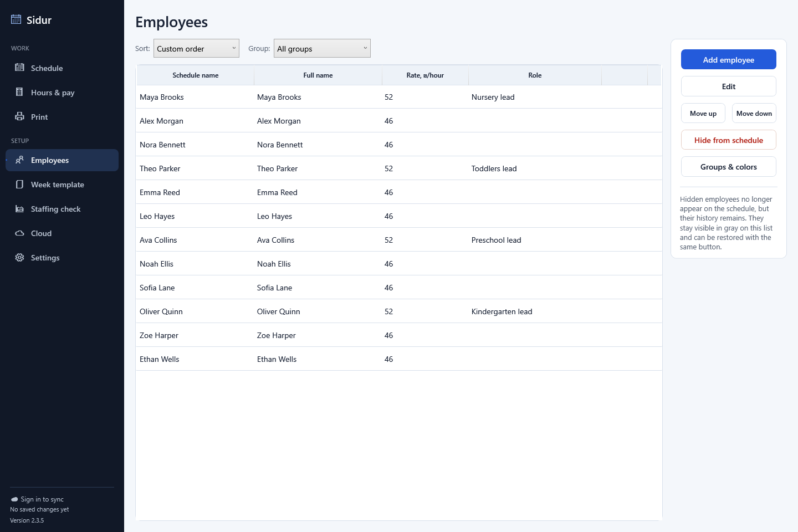Click Hide from schedule button
This screenshot has height=532, width=798.
(x=728, y=140)
